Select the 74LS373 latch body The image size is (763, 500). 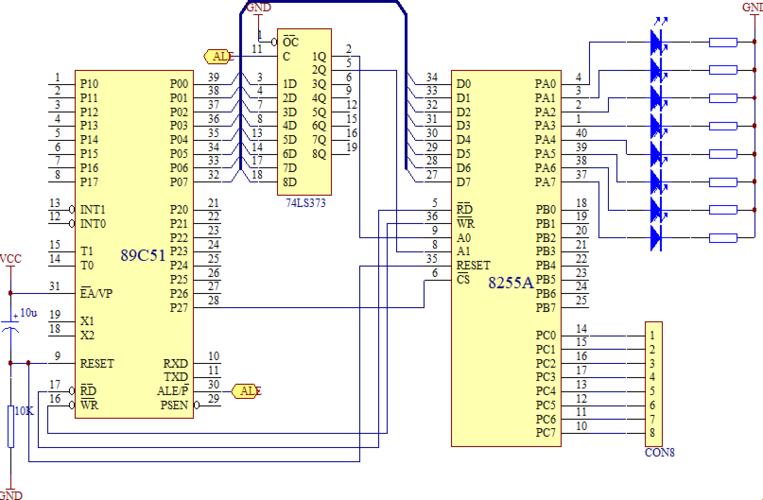305,112
